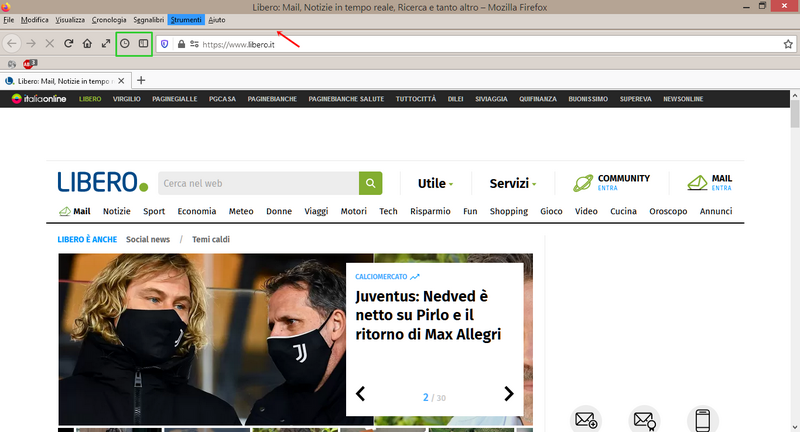Expand the Servizi dropdown

tap(513, 183)
